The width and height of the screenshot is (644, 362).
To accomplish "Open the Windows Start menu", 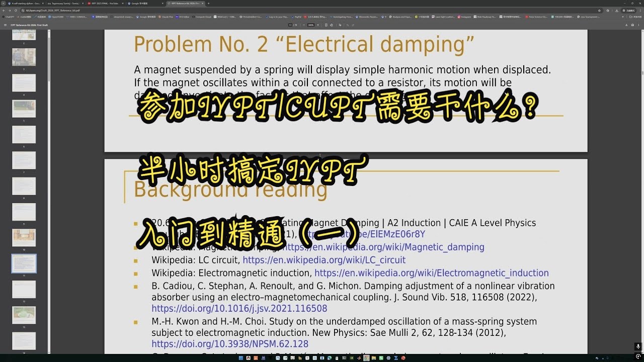I will pyautogui.click(x=242, y=358).
